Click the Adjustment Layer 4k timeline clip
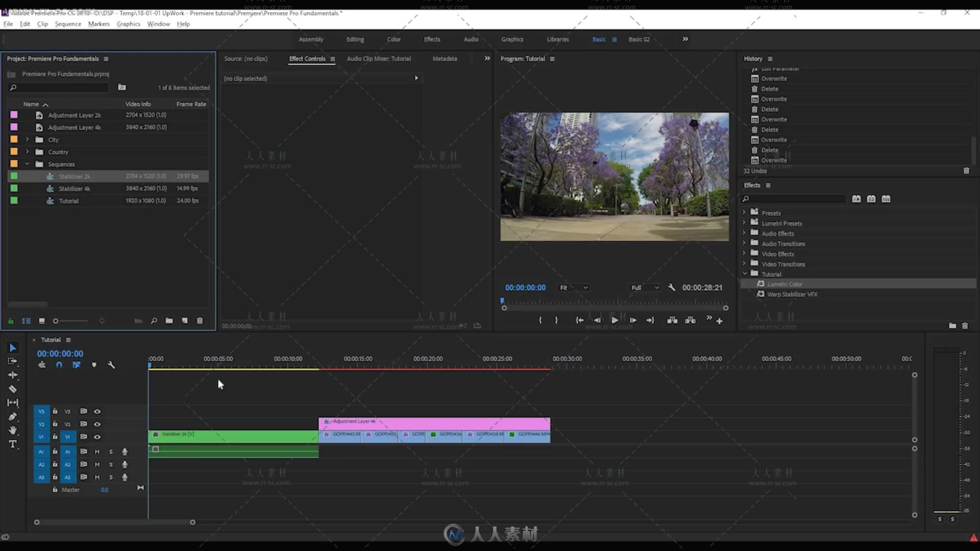980x551 pixels. pyautogui.click(x=434, y=424)
